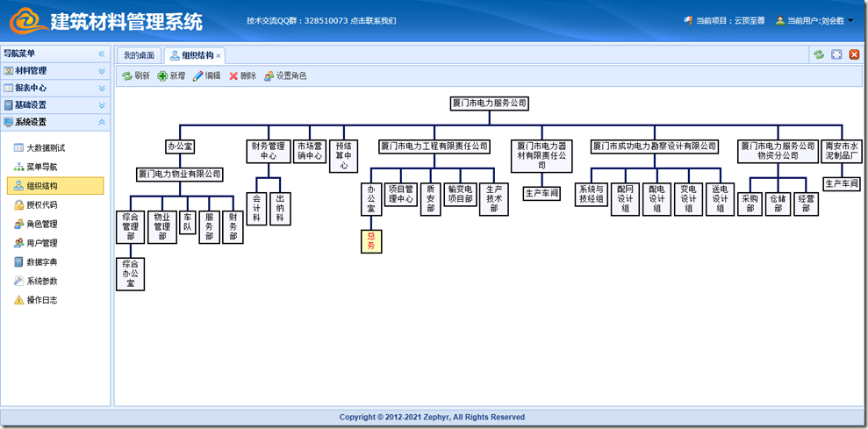Open 操作日志 with the warning icon

(41, 300)
